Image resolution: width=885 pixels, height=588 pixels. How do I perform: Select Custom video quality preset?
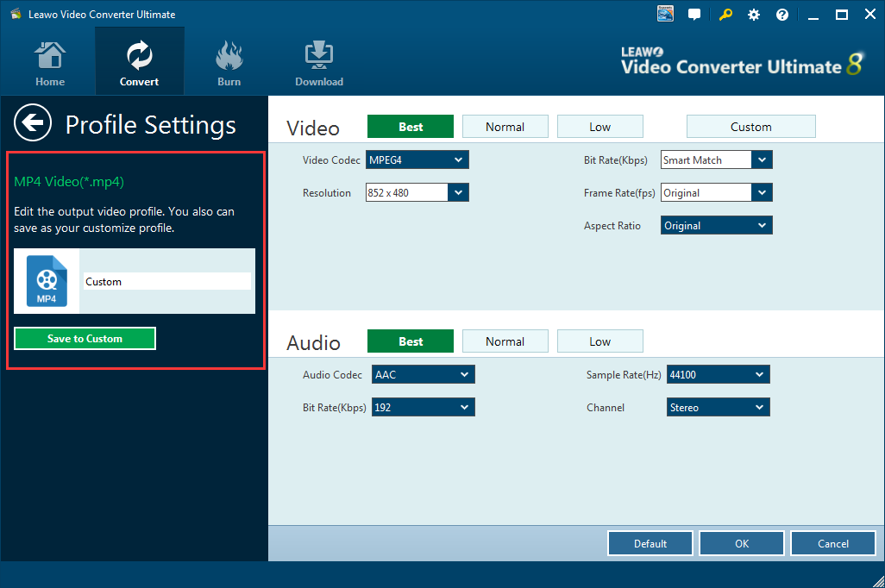[x=750, y=127]
